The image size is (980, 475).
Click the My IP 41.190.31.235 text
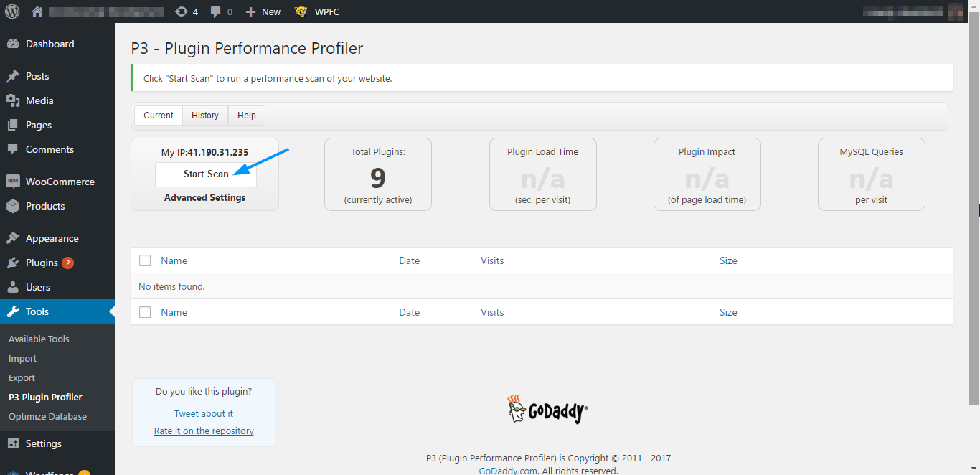tap(204, 152)
